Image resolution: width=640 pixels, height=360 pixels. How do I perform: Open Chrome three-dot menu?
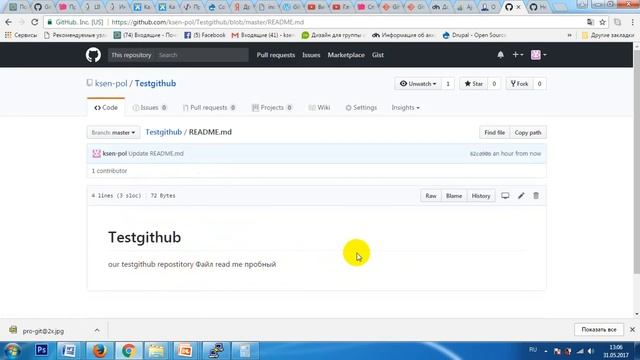tap(633, 22)
